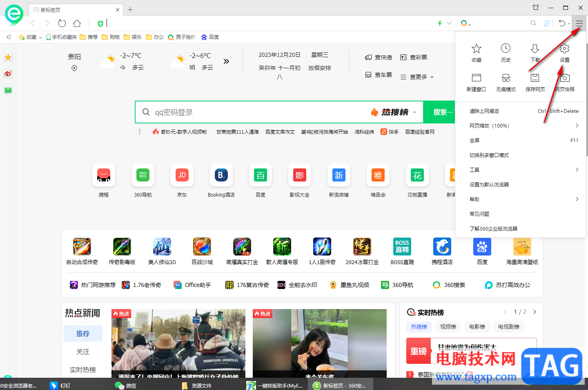The width and height of the screenshot is (588, 390).
Task: Expand the 收藏 bookmarks dropdown arrow
Action: click(40, 37)
